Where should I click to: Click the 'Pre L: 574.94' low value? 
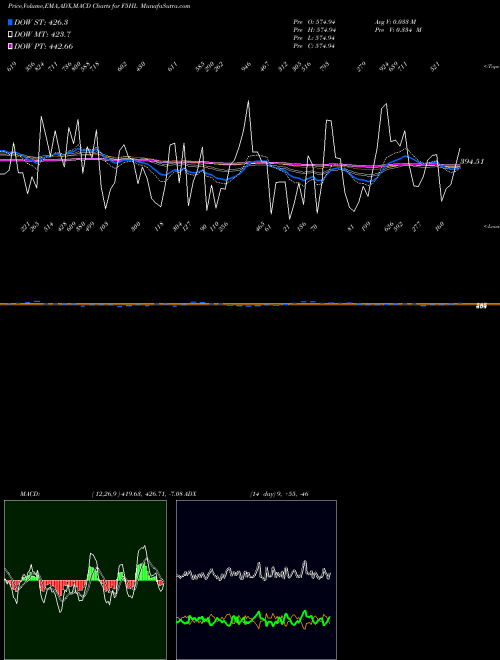(314, 38)
